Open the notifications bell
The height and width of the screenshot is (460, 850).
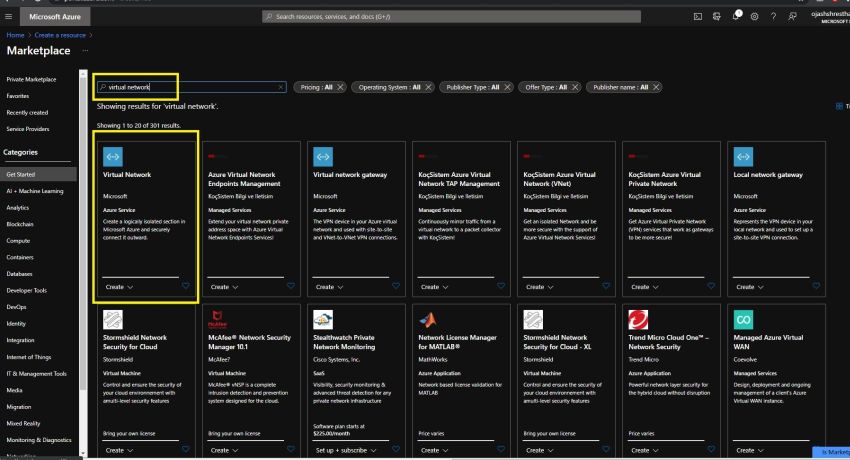(x=736, y=16)
